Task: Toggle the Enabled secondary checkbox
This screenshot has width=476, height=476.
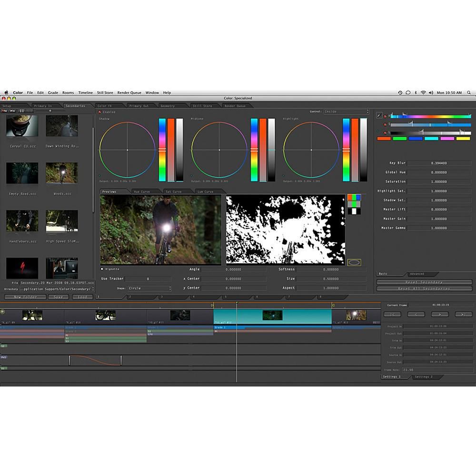Action: [x=99, y=112]
